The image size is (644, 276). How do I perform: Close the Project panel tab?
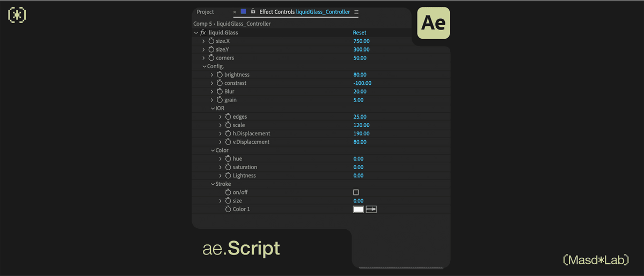tap(234, 12)
